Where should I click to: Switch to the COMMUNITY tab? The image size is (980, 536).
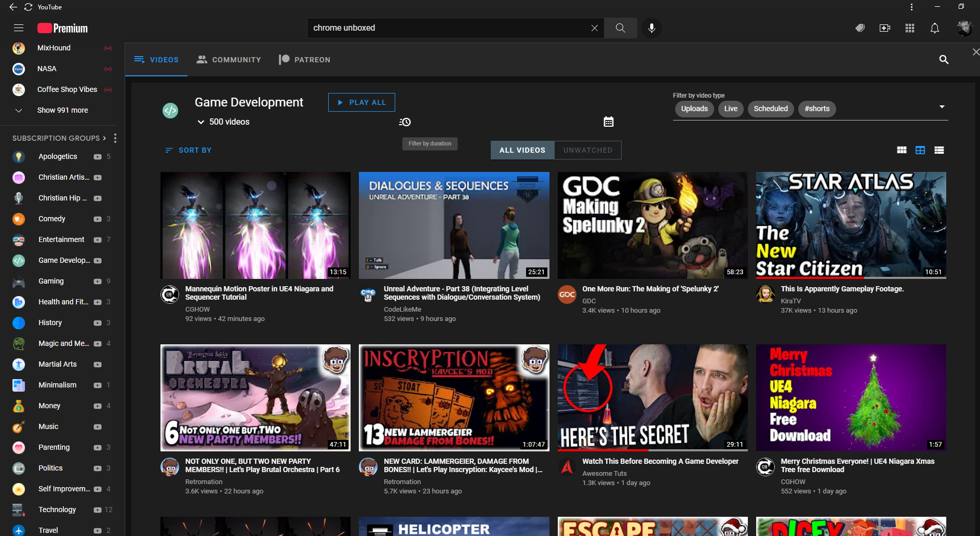[229, 59]
